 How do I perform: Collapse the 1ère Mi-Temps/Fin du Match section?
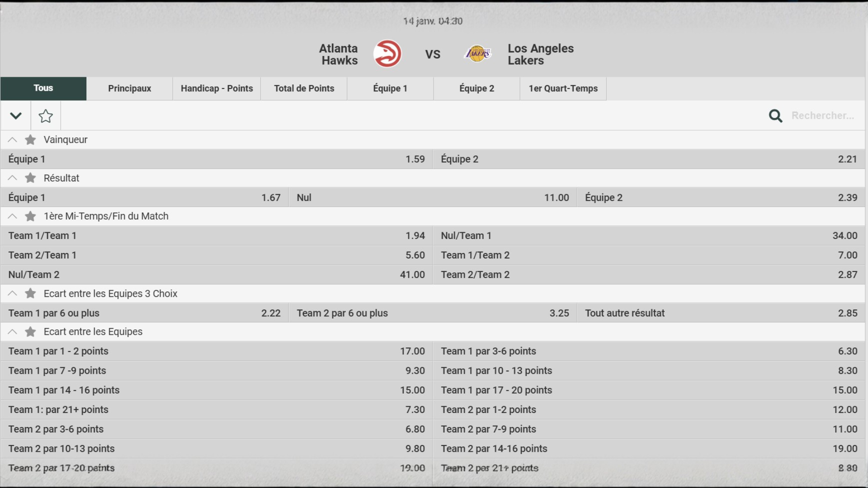(x=13, y=216)
